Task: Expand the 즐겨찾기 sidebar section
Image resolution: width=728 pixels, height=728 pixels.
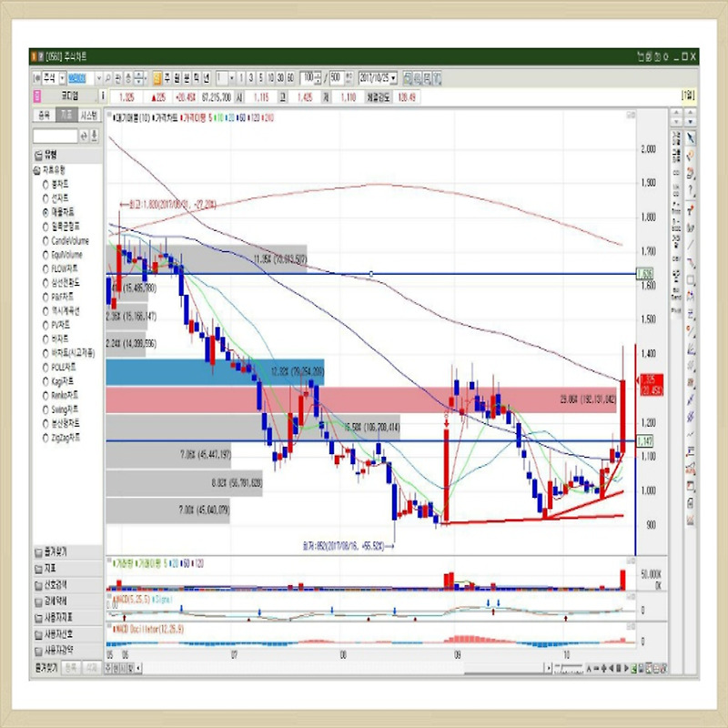Action: 67,552
